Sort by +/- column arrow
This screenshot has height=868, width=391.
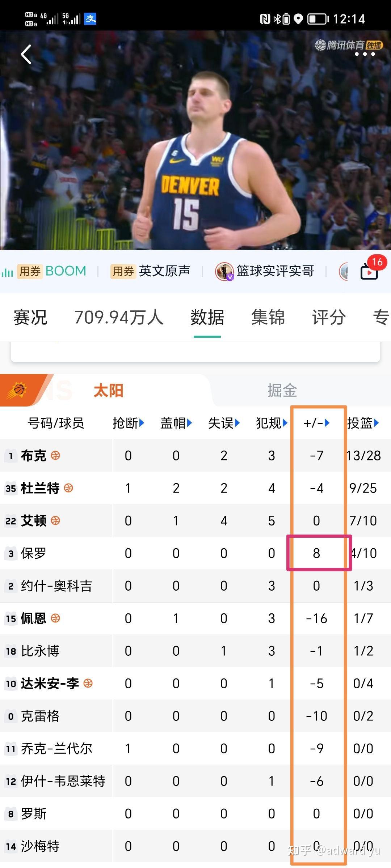pos(327,423)
